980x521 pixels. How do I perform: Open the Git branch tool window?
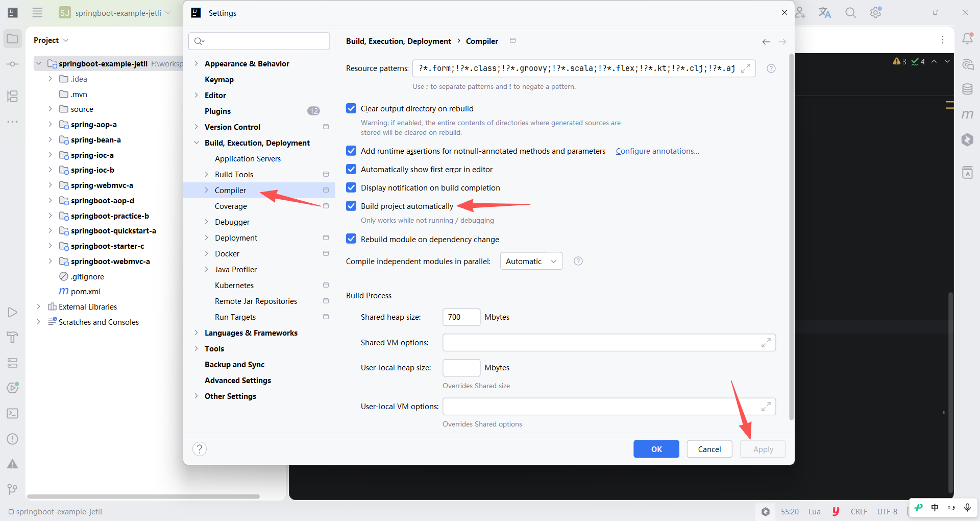pos(13,489)
